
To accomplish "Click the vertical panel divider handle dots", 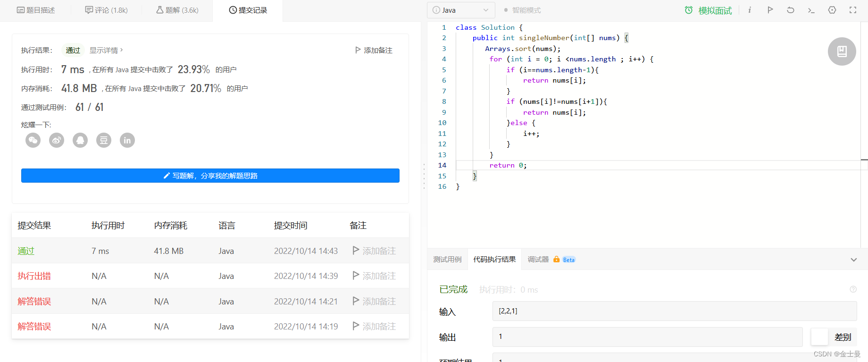I will pyautogui.click(x=424, y=177).
